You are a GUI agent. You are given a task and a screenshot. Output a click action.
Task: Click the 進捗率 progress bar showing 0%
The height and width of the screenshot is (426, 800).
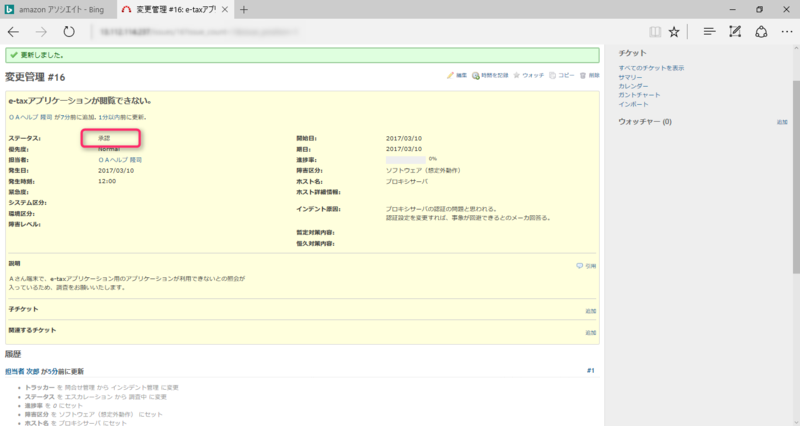click(x=406, y=160)
